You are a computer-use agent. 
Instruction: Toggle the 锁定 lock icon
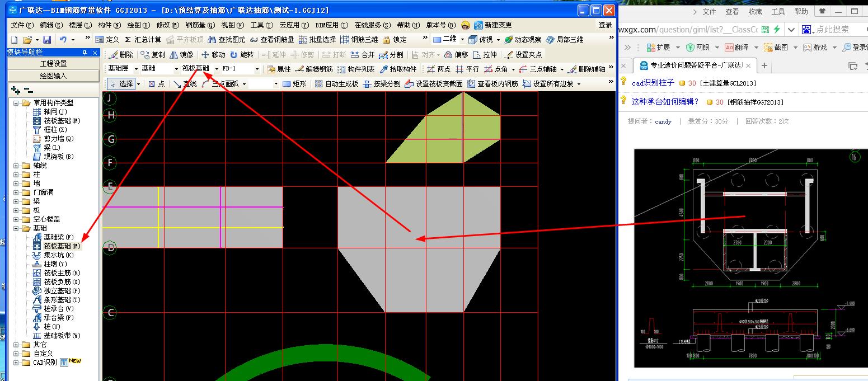pos(395,40)
